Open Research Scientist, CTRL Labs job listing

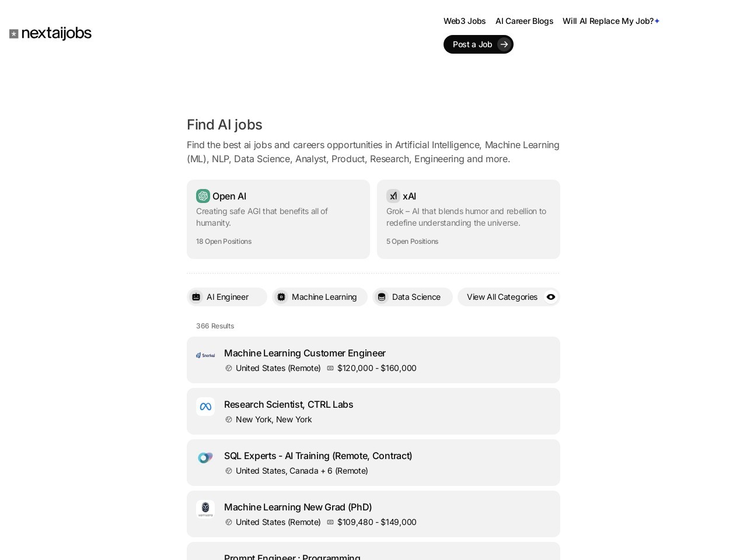coord(288,404)
